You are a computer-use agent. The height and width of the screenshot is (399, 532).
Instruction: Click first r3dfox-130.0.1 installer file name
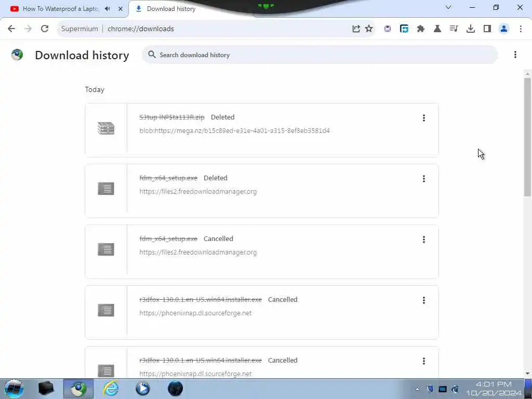pyautogui.click(x=201, y=300)
